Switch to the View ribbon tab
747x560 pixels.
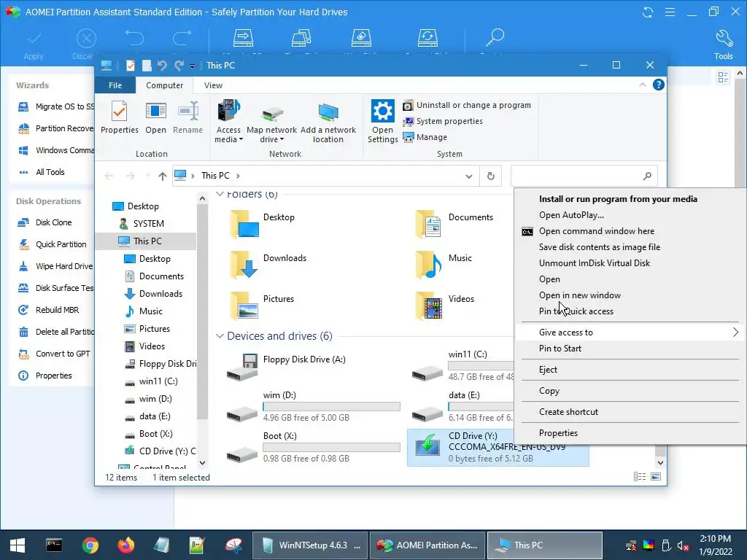tap(213, 85)
